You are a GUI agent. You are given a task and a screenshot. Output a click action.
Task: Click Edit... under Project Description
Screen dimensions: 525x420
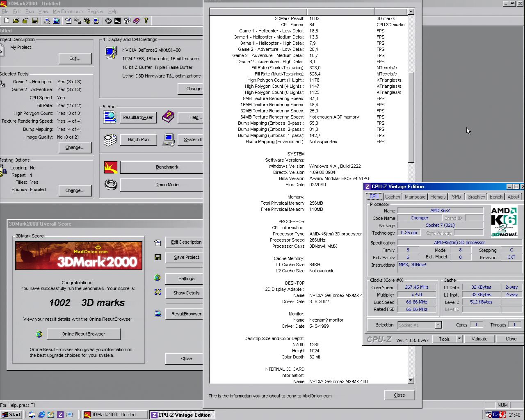(x=75, y=58)
